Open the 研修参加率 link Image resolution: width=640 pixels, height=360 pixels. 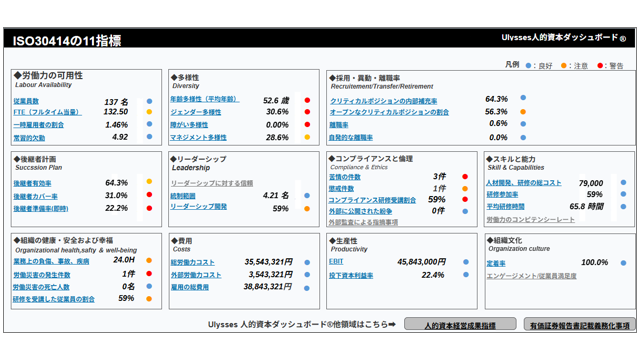click(502, 195)
